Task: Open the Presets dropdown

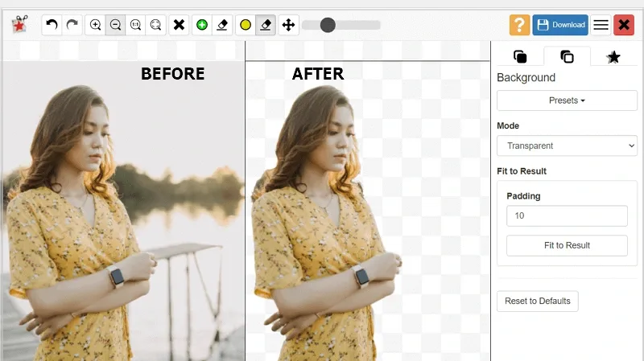Action: [x=567, y=101]
